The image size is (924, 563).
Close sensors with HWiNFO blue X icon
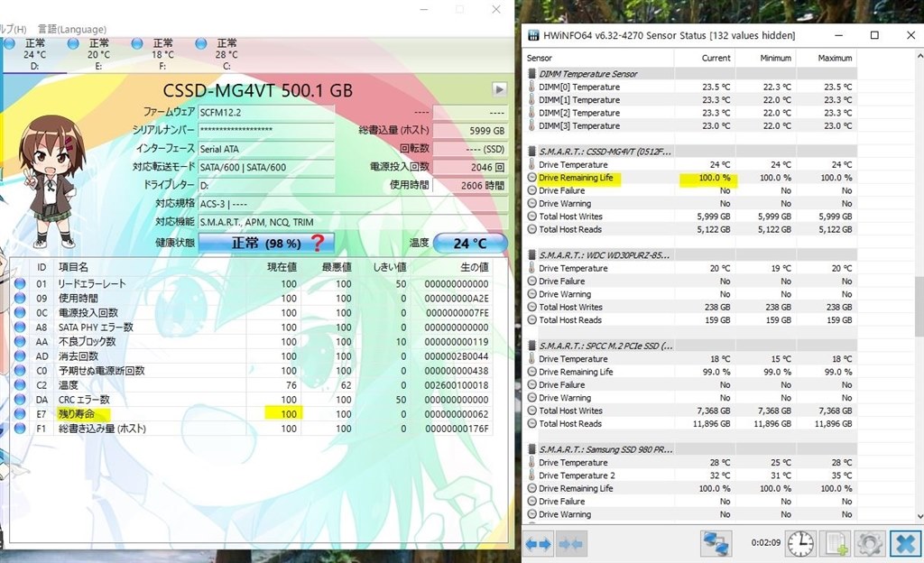905,543
